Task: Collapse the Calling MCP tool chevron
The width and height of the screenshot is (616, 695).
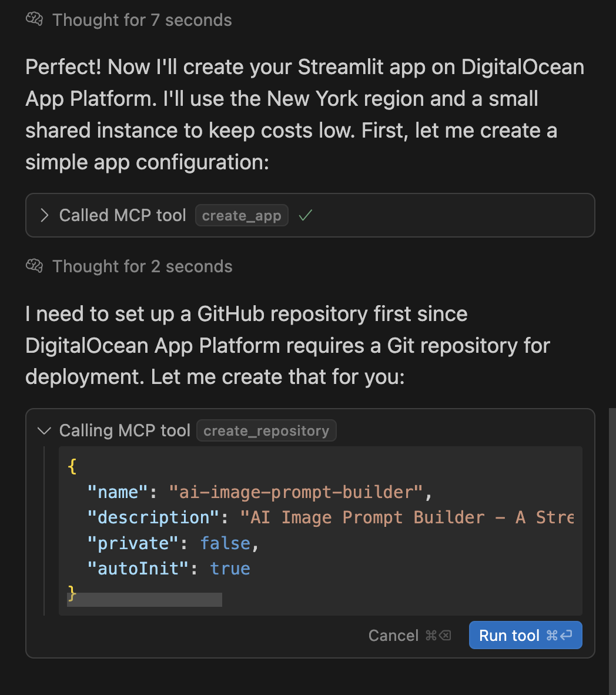Action: point(44,431)
